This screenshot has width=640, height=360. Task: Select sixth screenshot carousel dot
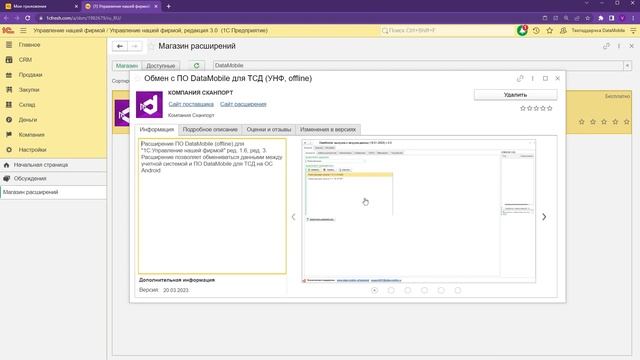point(458,290)
